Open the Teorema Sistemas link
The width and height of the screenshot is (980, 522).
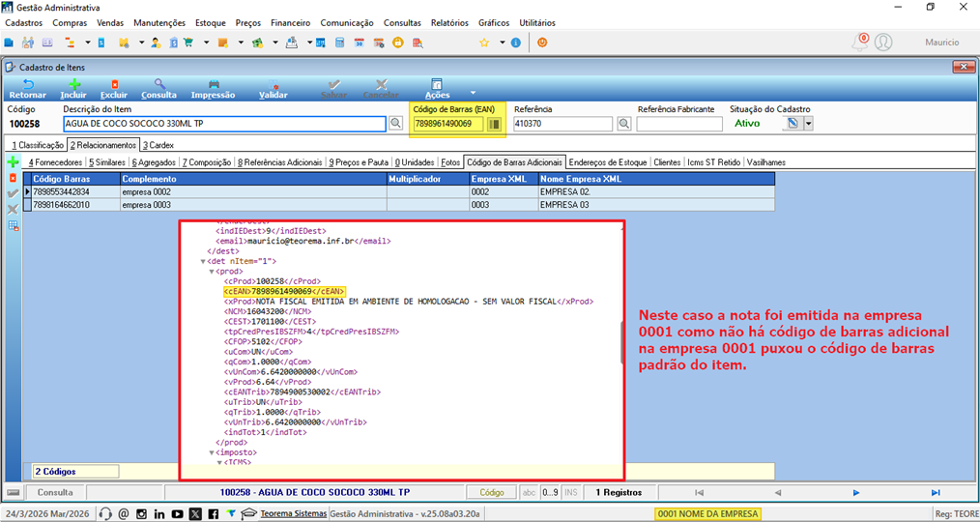pyautogui.click(x=294, y=514)
